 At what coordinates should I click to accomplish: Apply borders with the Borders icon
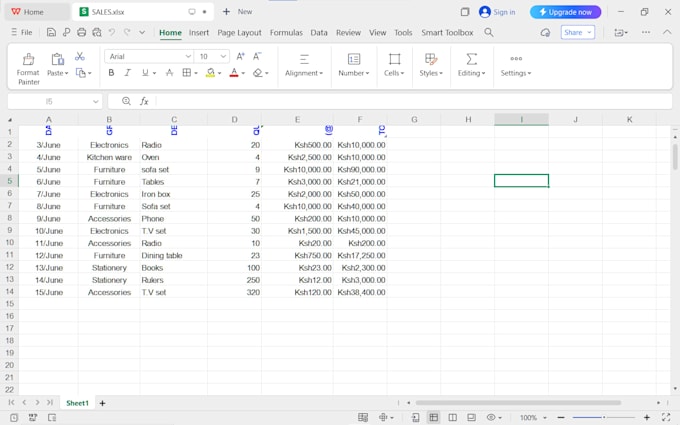click(186, 73)
